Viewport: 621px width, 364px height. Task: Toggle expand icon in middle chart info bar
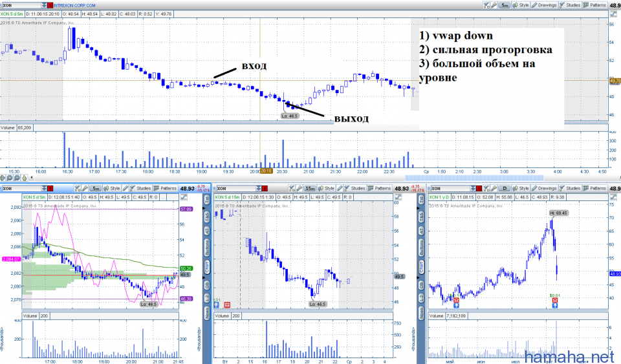tap(398, 197)
